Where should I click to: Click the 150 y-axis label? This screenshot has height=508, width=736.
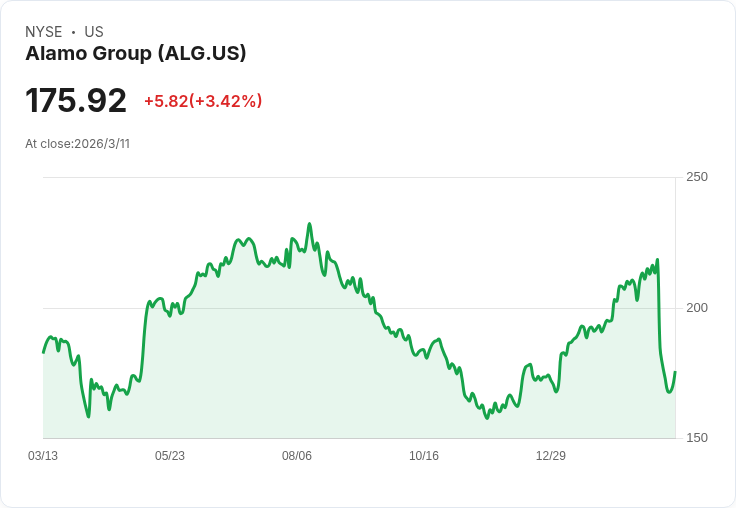(697, 438)
